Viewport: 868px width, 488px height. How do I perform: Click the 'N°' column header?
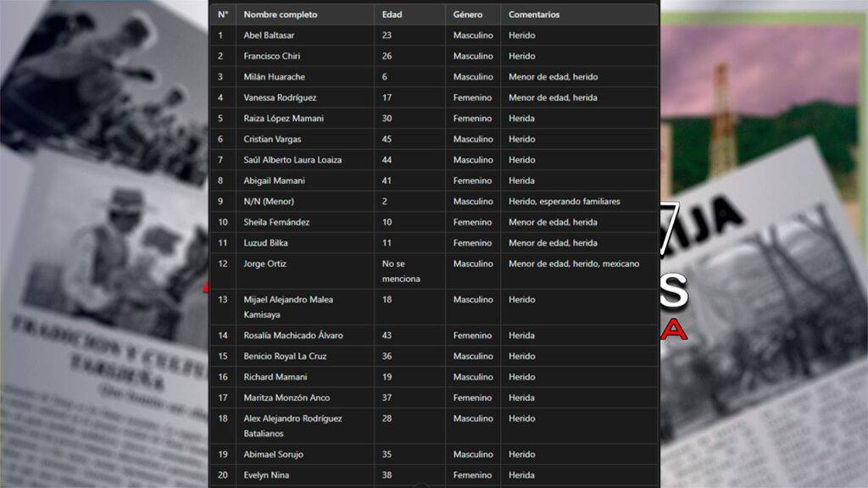[x=223, y=14]
